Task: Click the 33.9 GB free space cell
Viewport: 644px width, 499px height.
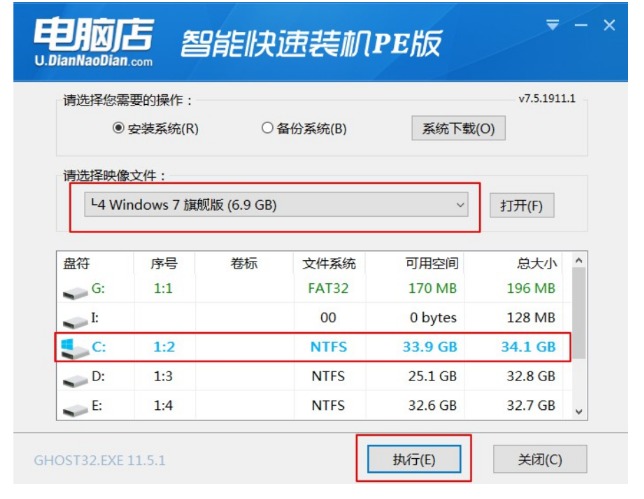Action: (x=430, y=347)
